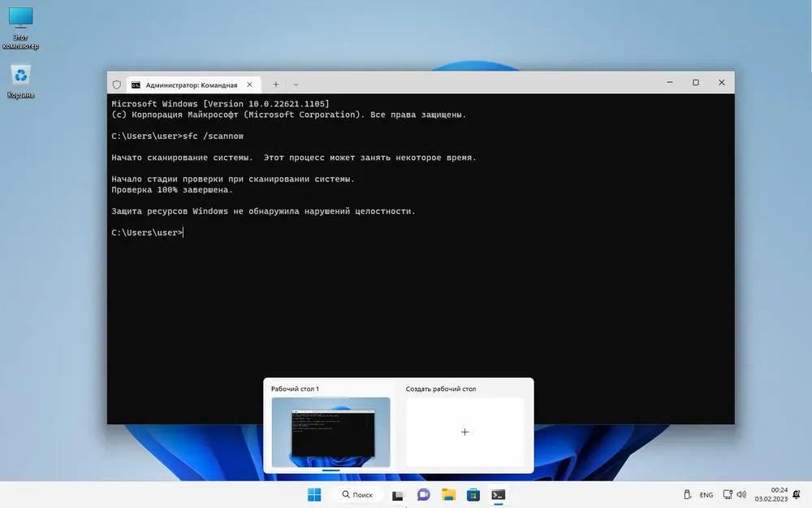Select the Этот компьютер desktop icon
The image size is (812, 508).
21,28
